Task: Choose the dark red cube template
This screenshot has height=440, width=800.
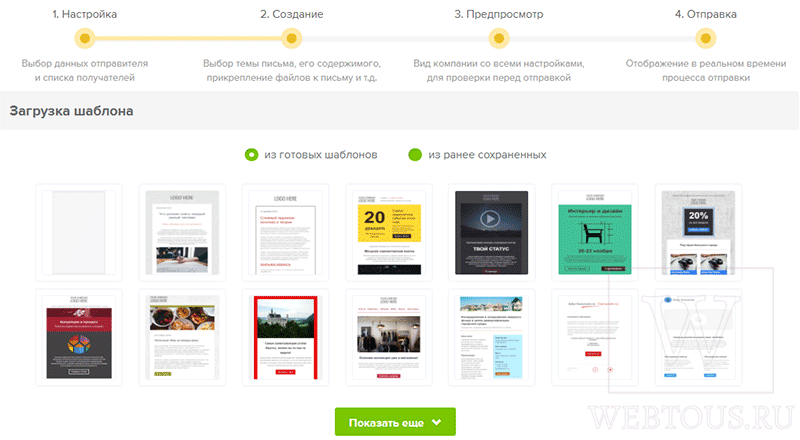Action: point(79,337)
